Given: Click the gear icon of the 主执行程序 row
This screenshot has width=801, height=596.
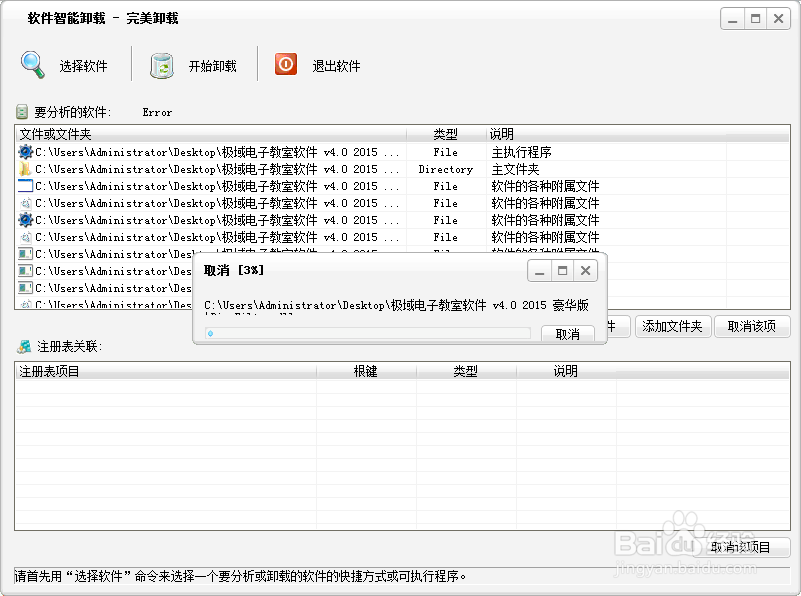Looking at the screenshot, I should pyautogui.click(x=25, y=152).
